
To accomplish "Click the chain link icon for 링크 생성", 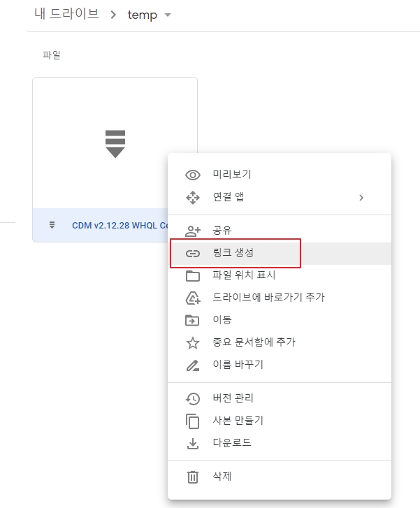I will 193,254.
